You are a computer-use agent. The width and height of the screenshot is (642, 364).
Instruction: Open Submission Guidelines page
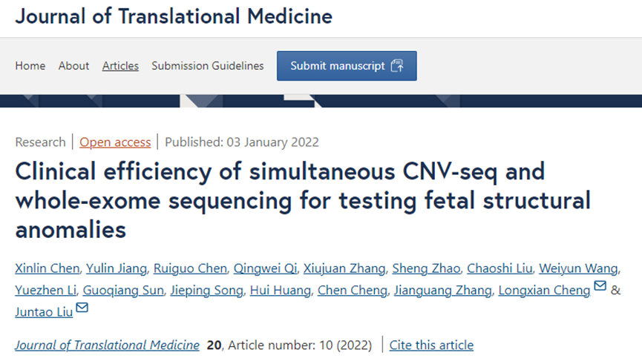(x=208, y=66)
